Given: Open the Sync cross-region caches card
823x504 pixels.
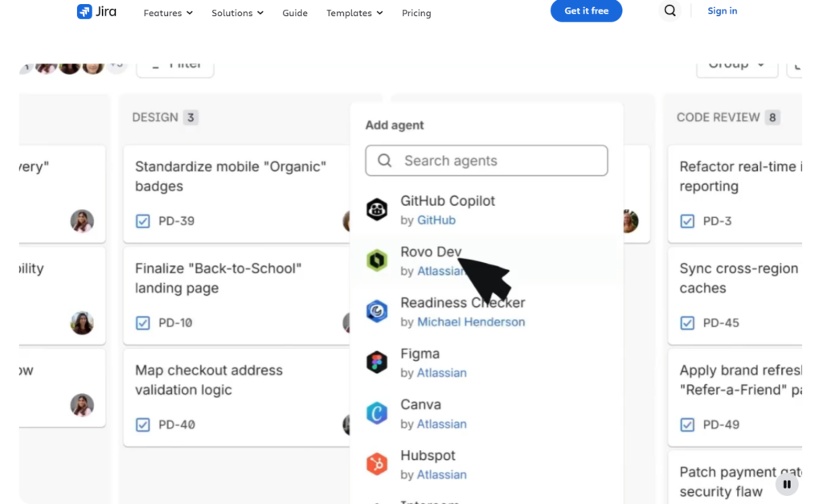Looking at the screenshot, I should (735, 296).
